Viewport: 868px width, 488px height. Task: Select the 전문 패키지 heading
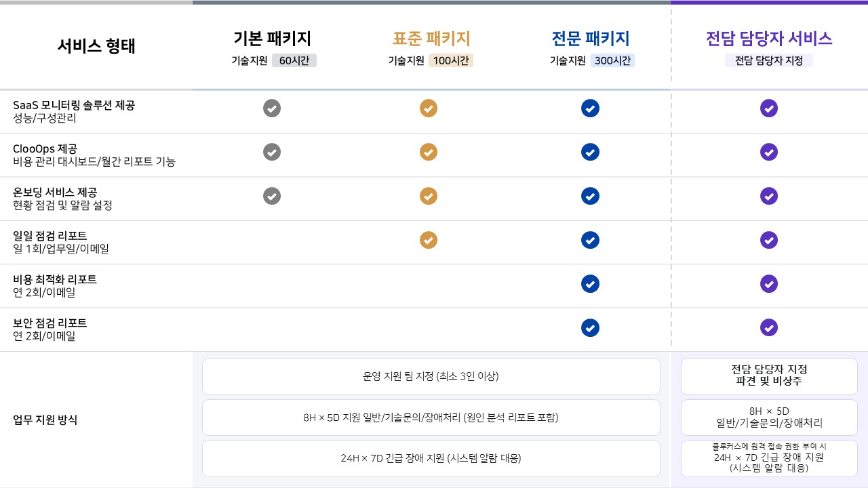(x=591, y=39)
